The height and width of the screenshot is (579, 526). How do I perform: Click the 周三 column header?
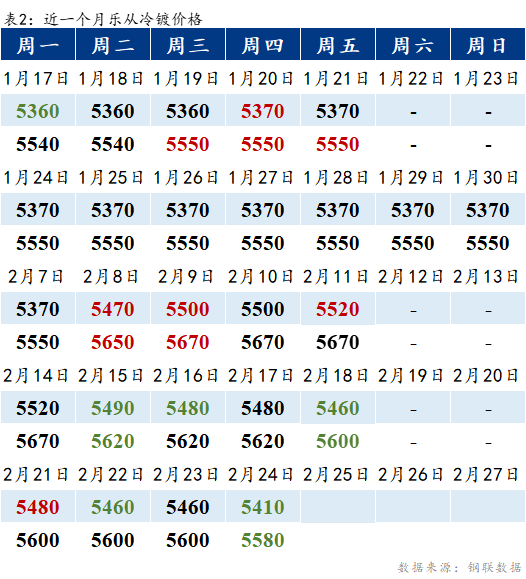click(188, 44)
